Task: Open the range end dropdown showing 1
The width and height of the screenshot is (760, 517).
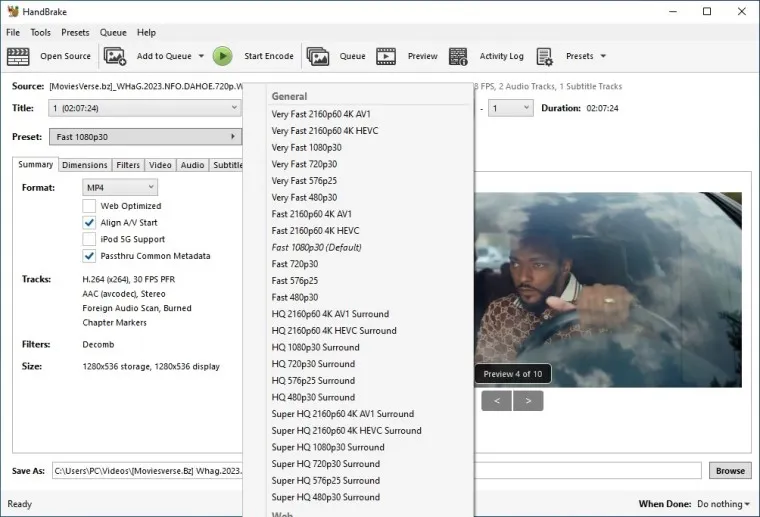Action: [510, 108]
